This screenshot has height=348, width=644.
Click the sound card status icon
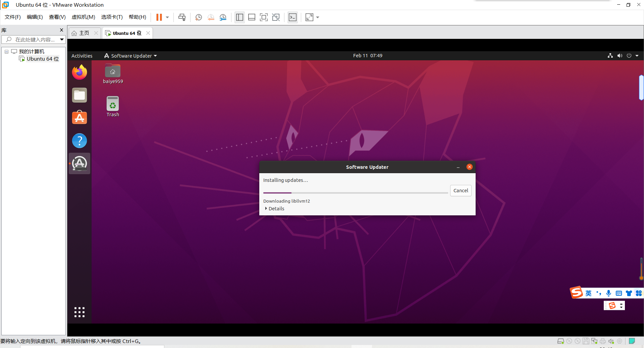tap(611, 341)
